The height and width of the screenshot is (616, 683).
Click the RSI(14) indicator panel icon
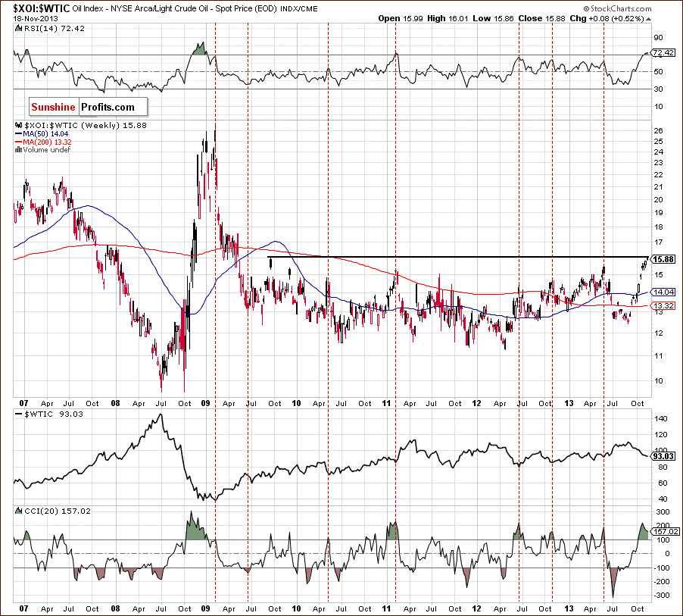(18, 28)
